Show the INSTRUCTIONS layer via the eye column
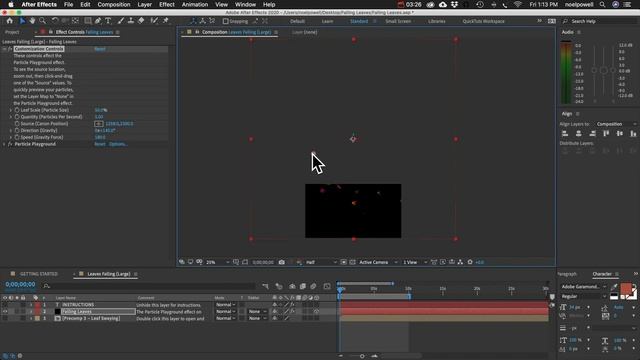Viewport: 640px width, 360px height. 5,304
